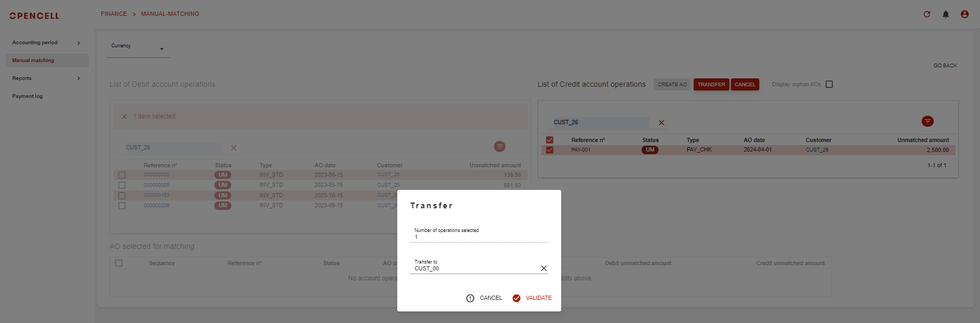
Task: Uncheck the PAY-001 credit row checkbox
Action: pyautogui.click(x=550, y=150)
